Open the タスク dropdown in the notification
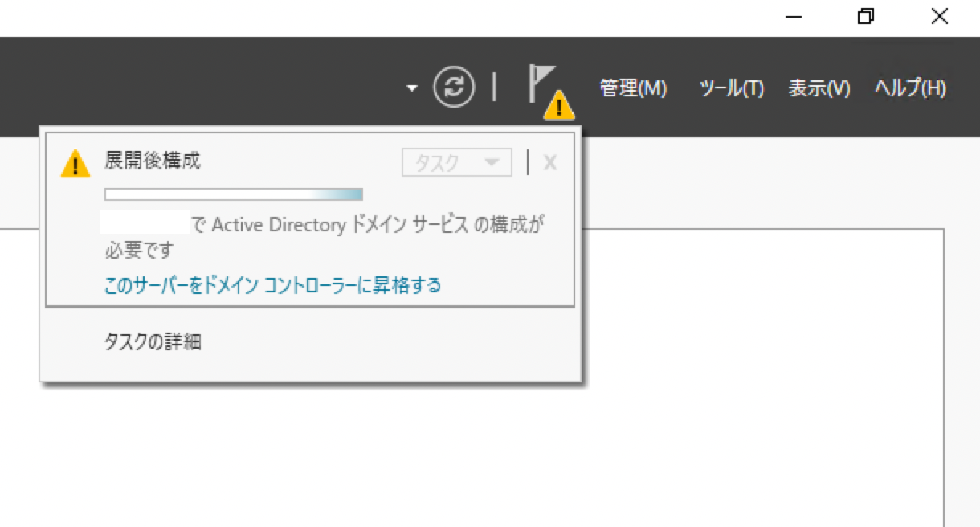The width and height of the screenshot is (980, 527). click(455, 162)
